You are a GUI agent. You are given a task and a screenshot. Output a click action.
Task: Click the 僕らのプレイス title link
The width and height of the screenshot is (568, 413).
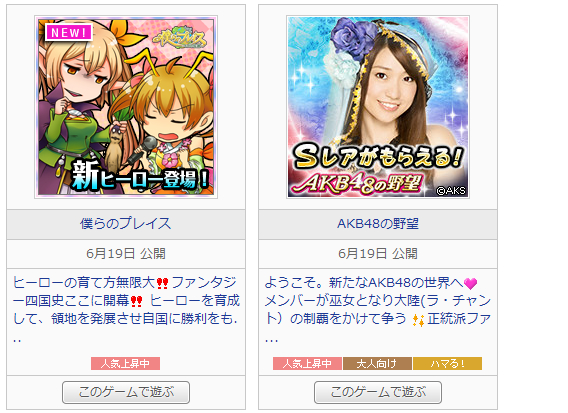pyautogui.click(x=126, y=224)
